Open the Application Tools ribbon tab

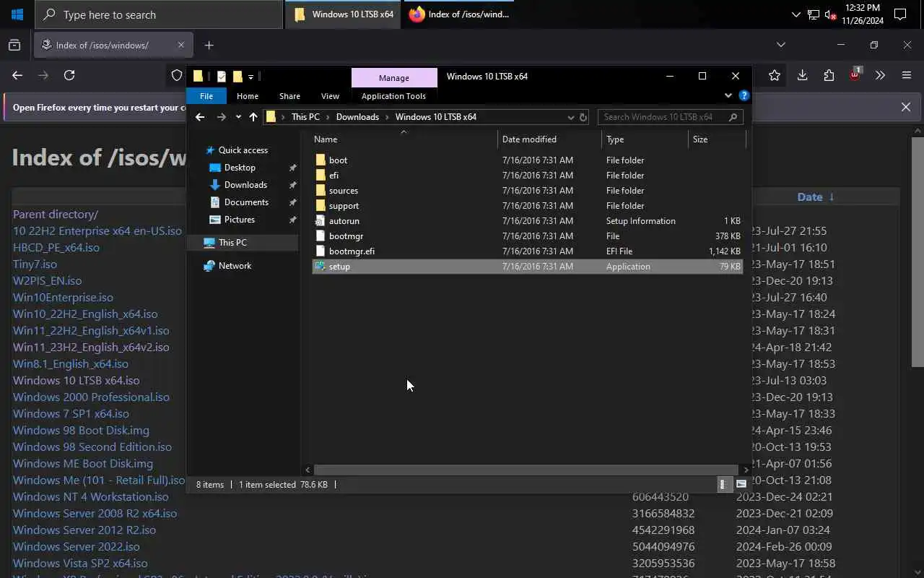(393, 96)
